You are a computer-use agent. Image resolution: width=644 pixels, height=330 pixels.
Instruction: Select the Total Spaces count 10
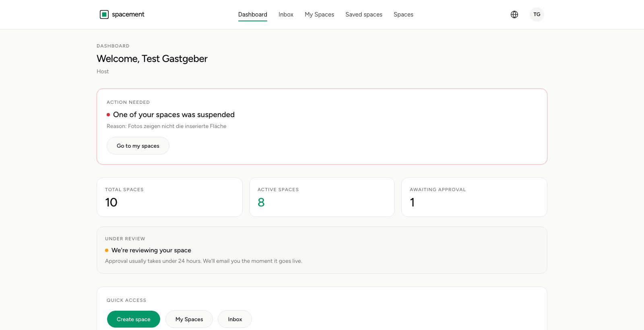(x=111, y=202)
